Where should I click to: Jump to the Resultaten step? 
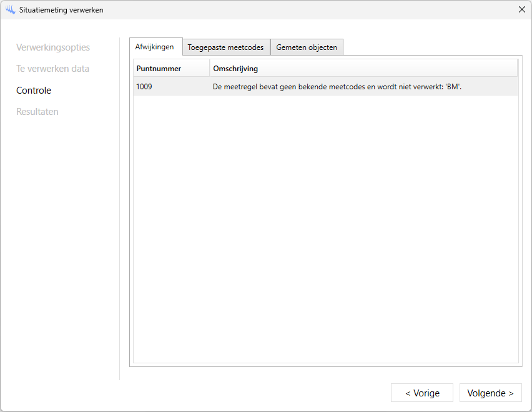click(x=37, y=112)
